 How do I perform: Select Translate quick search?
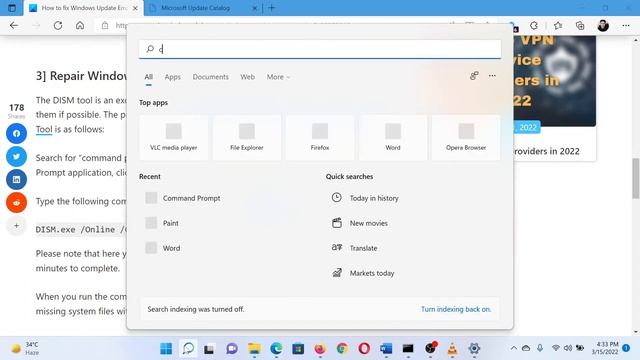[x=354, y=248]
